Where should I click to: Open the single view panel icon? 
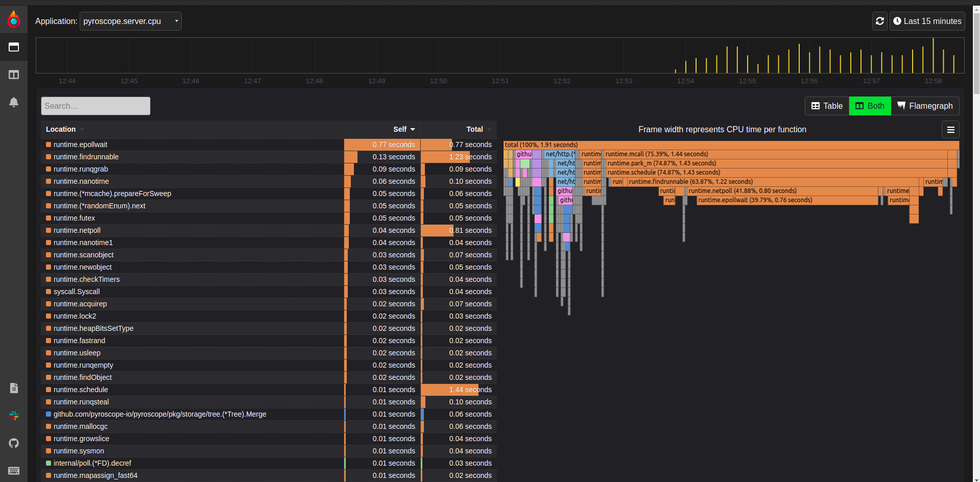coord(14,47)
